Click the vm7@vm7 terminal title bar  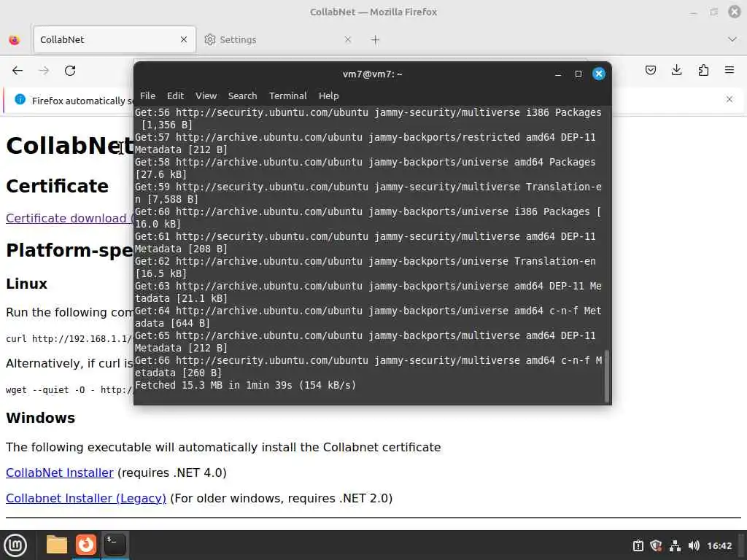[x=373, y=74]
